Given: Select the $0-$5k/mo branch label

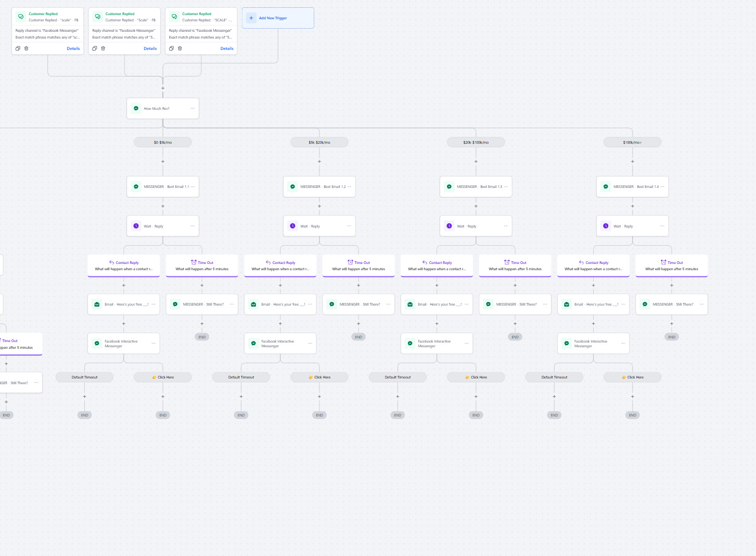Looking at the screenshot, I should point(163,142).
